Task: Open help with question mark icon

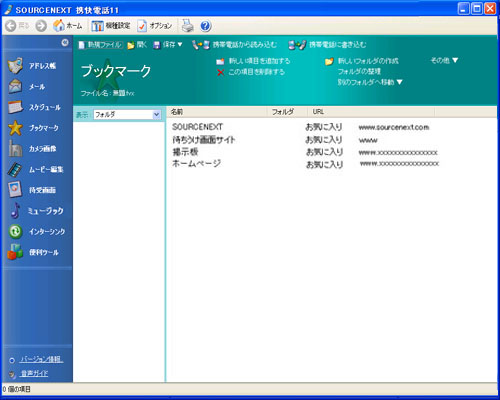Action: (206, 26)
